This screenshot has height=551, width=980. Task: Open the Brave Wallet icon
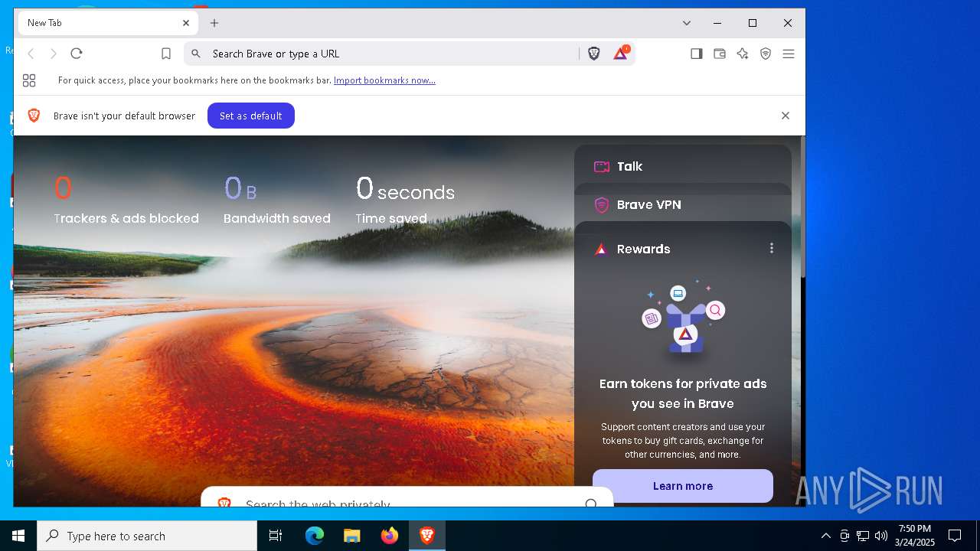[720, 54]
